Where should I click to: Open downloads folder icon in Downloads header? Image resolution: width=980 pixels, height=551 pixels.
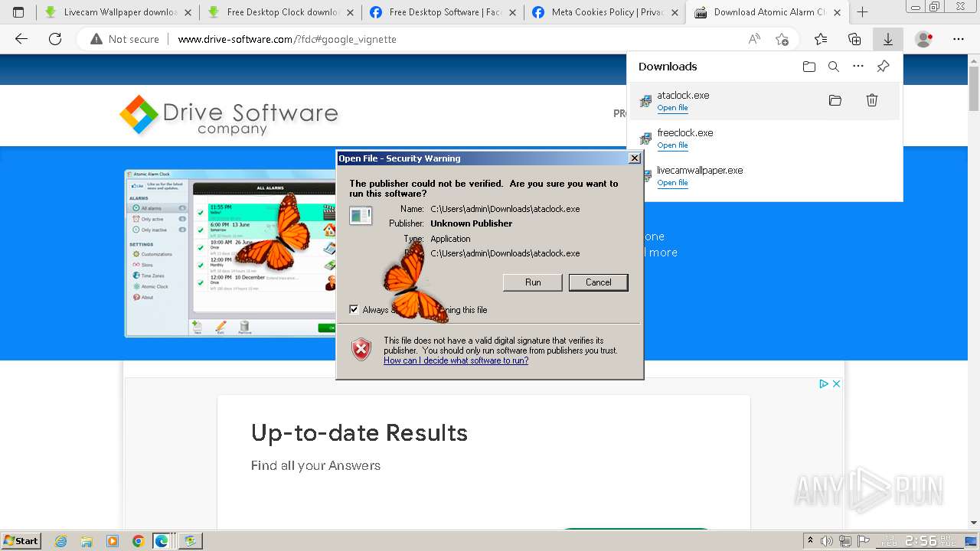809,67
